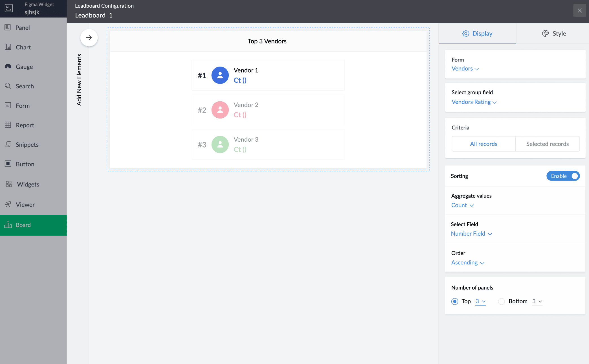Select the Chart element icon

tap(8, 47)
